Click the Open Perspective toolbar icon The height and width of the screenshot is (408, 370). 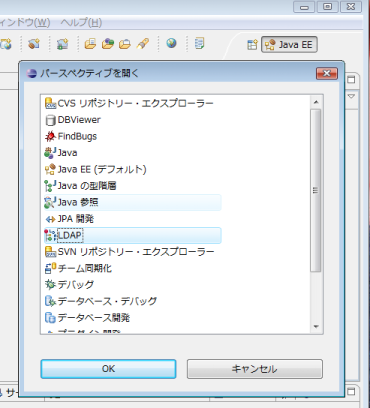(x=252, y=44)
